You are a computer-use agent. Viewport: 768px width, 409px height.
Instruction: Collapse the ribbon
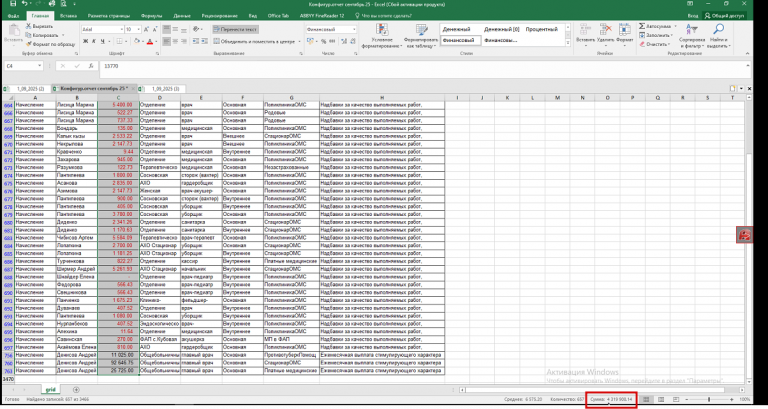coord(747,53)
